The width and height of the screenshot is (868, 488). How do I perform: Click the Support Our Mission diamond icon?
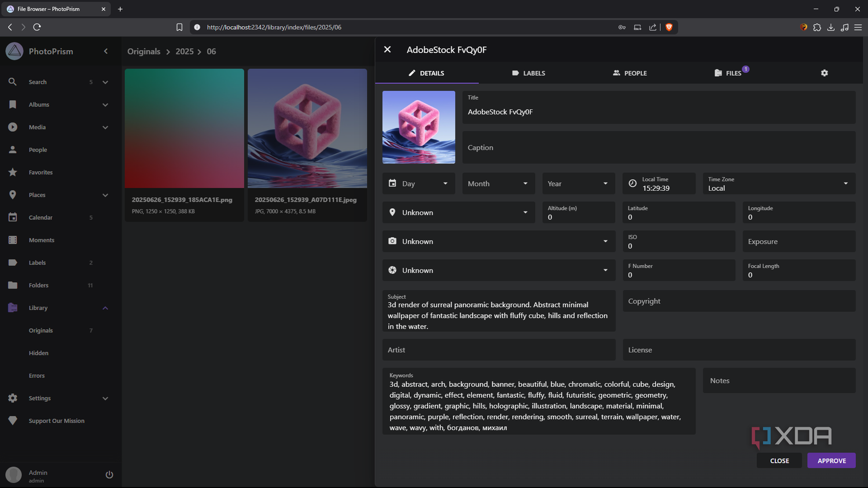pyautogui.click(x=13, y=421)
